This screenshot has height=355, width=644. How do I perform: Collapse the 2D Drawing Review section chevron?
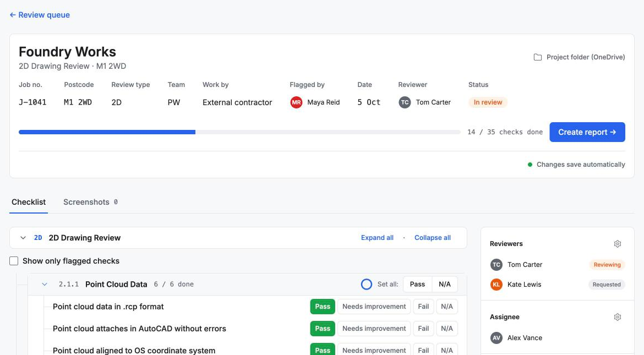tap(23, 238)
